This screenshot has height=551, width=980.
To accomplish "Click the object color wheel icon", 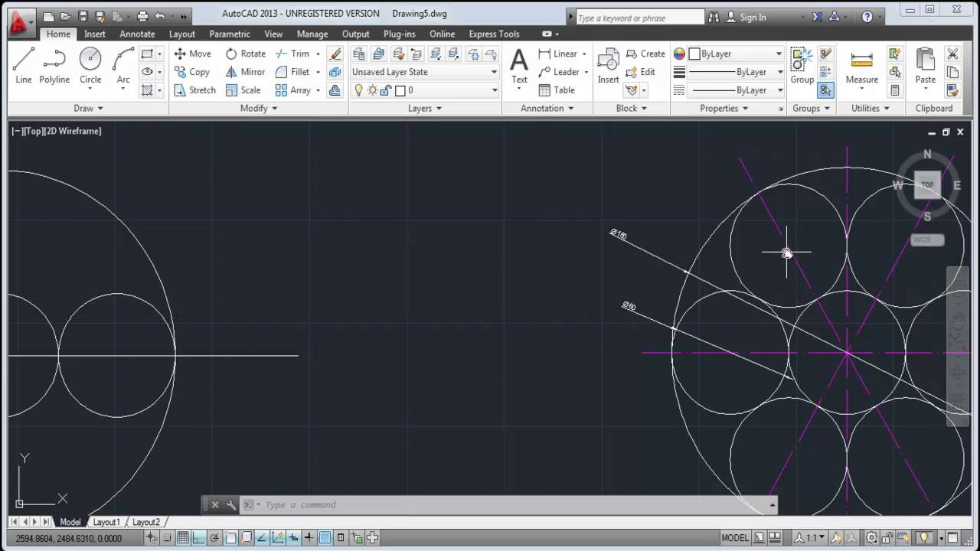I will point(679,54).
